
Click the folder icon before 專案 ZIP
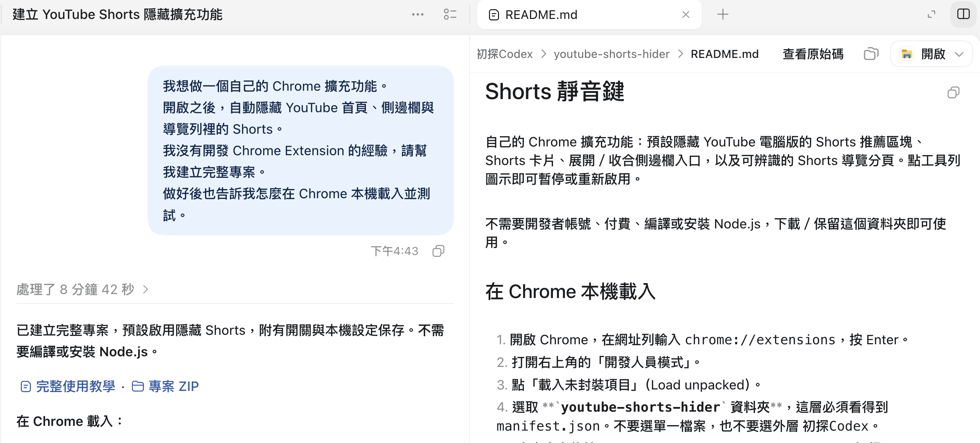137,386
